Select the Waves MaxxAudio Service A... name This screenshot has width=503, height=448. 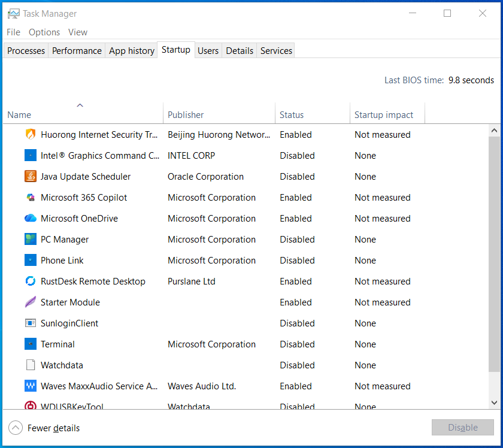click(99, 386)
